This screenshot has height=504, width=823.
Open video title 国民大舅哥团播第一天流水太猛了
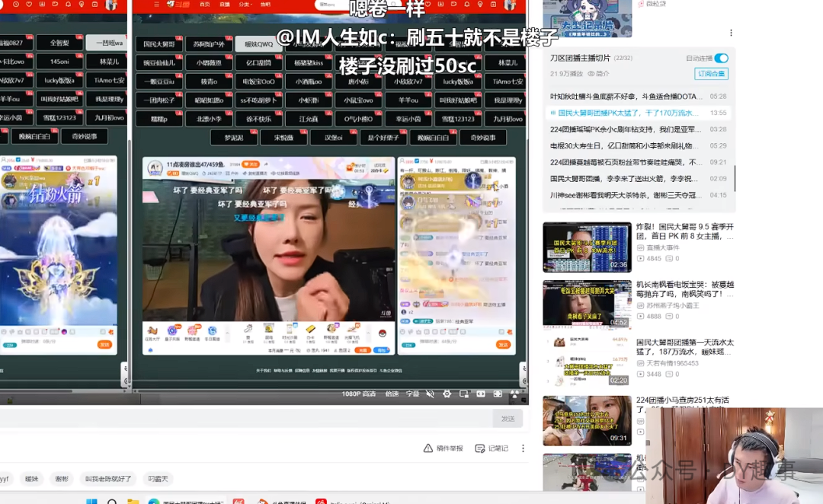[685, 346]
